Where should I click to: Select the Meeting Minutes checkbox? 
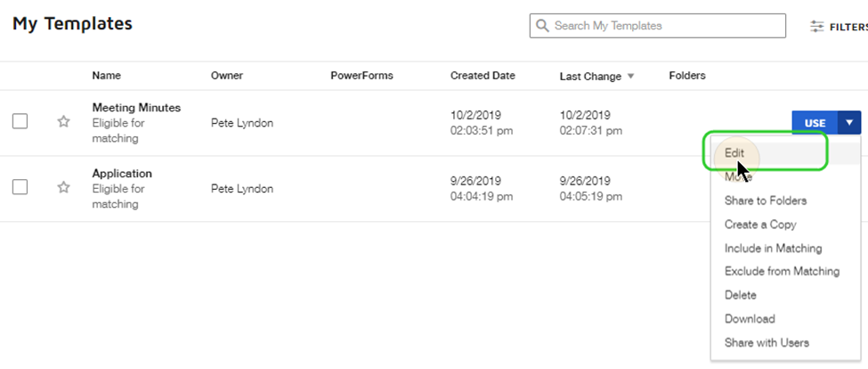(20, 122)
